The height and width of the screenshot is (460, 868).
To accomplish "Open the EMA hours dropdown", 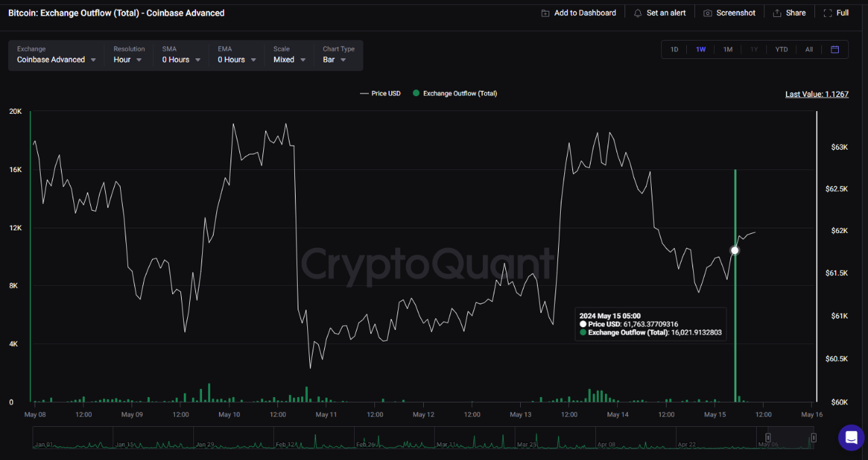I will pos(235,59).
